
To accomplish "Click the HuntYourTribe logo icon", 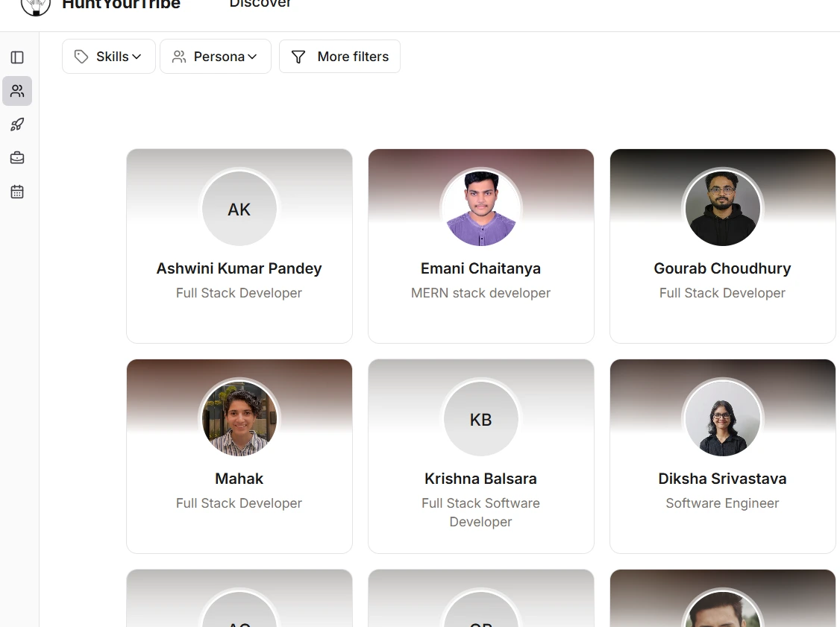I will [35, 6].
